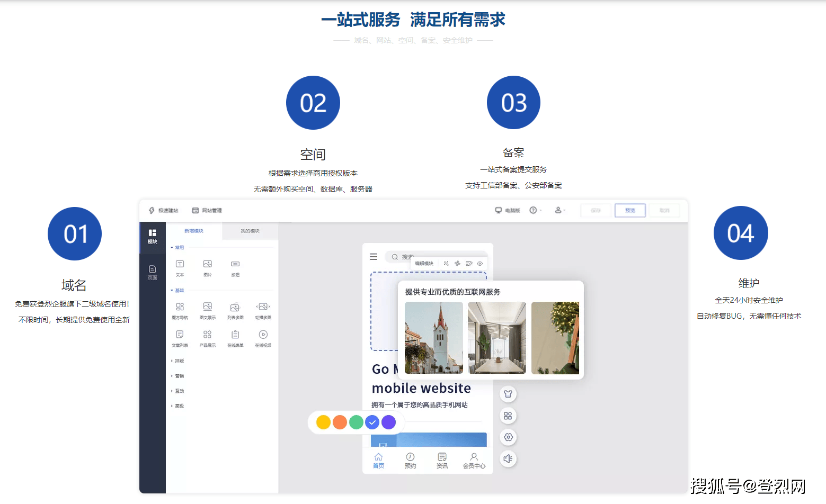
Task: Pick the 在线表单 (online form) module icon
Action: pyautogui.click(x=235, y=334)
